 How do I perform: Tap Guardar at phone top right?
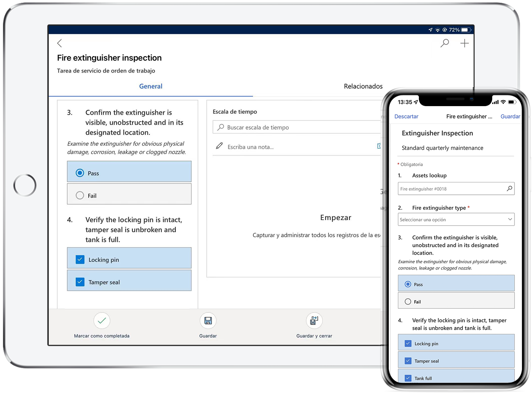(510, 117)
